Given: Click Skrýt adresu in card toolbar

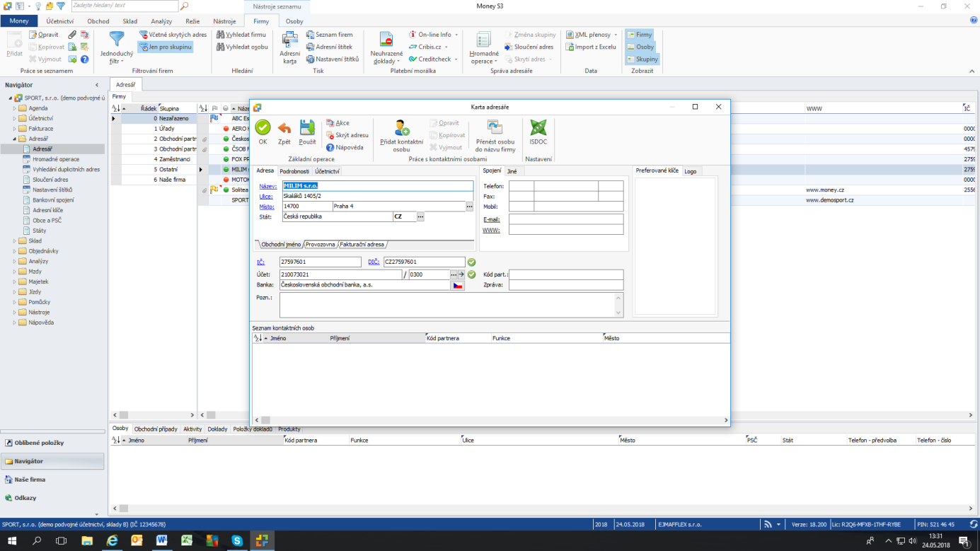Looking at the screenshot, I should click(x=347, y=135).
